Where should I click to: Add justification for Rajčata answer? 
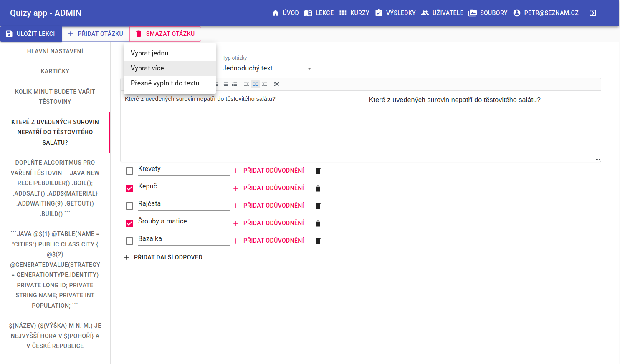click(x=268, y=206)
